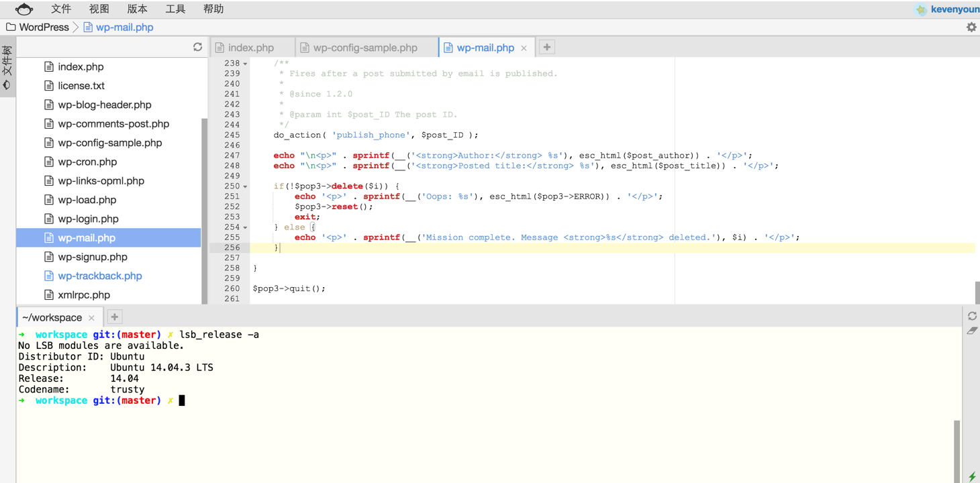Screen dimensions: 980x483
Task: Add a new editor tab
Action: click(x=547, y=47)
